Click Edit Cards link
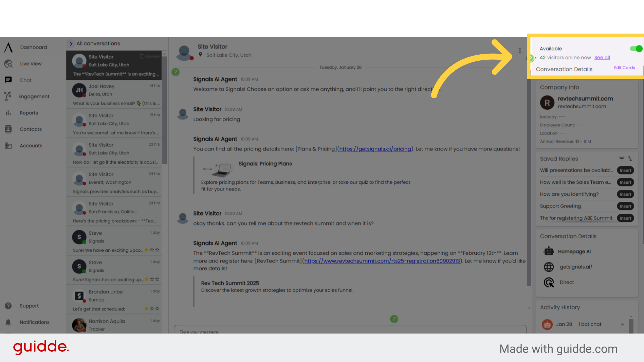Image resolution: width=644 pixels, height=362 pixels. pyautogui.click(x=624, y=68)
